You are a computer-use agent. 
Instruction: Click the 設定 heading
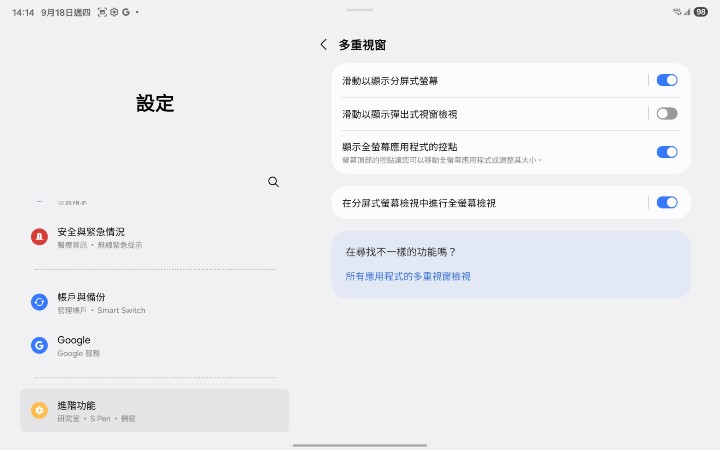pos(155,103)
